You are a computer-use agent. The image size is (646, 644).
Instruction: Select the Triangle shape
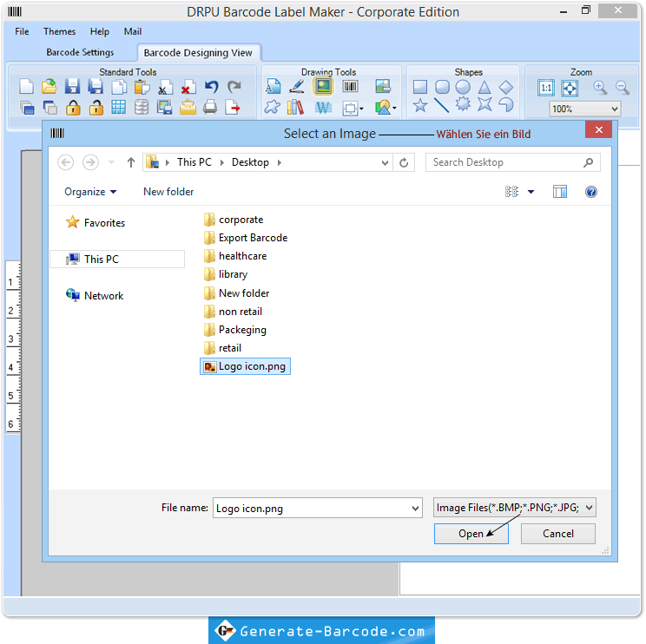[484, 87]
